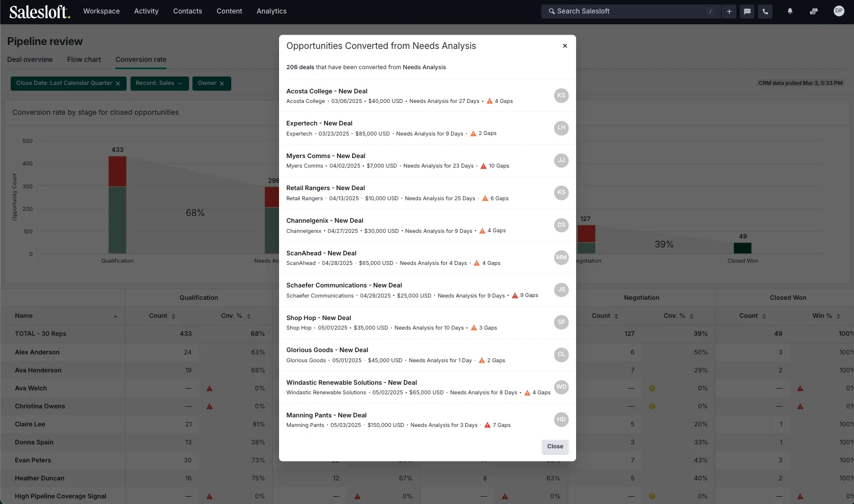This screenshot has height=504, width=854.
Task: Click gaps warning icon on Schaefer Communications deal
Action: click(x=515, y=295)
